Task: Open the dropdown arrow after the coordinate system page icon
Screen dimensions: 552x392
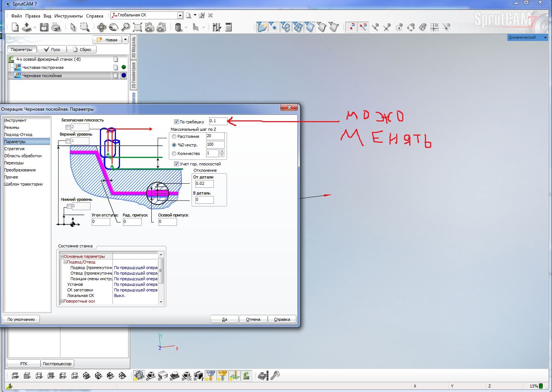Action: tap(195, 15)
